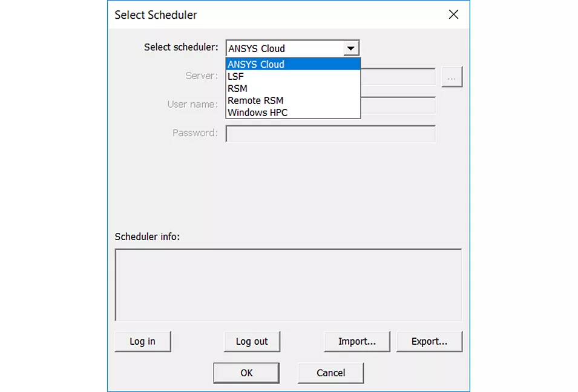Screen dimensions: 578x392
Task: Select LSF from the scheduler list
Action: [x=293, y=77]
